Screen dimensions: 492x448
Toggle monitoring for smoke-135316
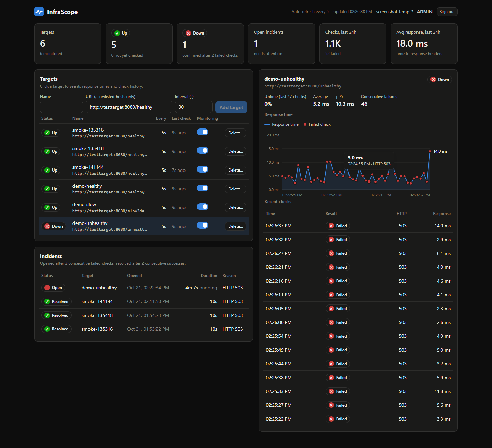pos(203,132)
